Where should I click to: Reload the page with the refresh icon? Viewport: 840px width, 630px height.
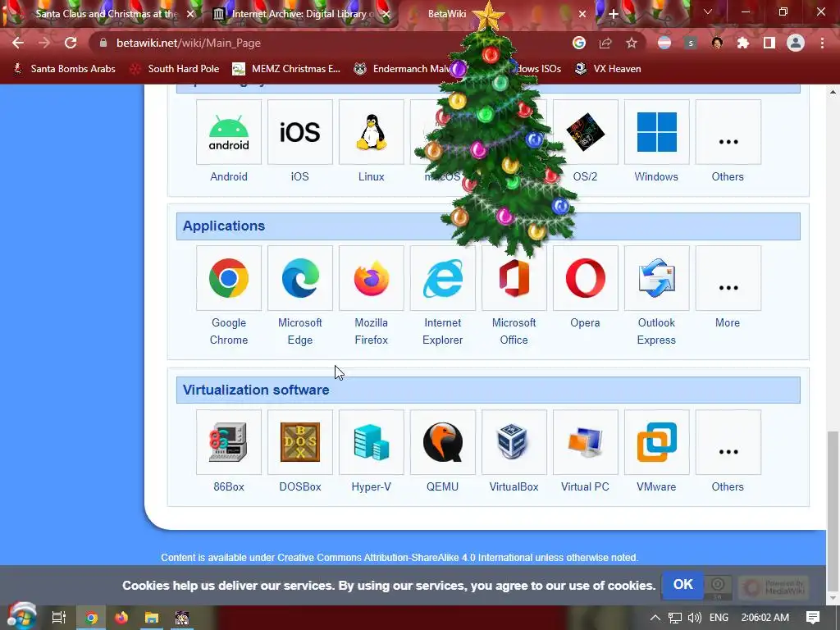coord(71,43)
